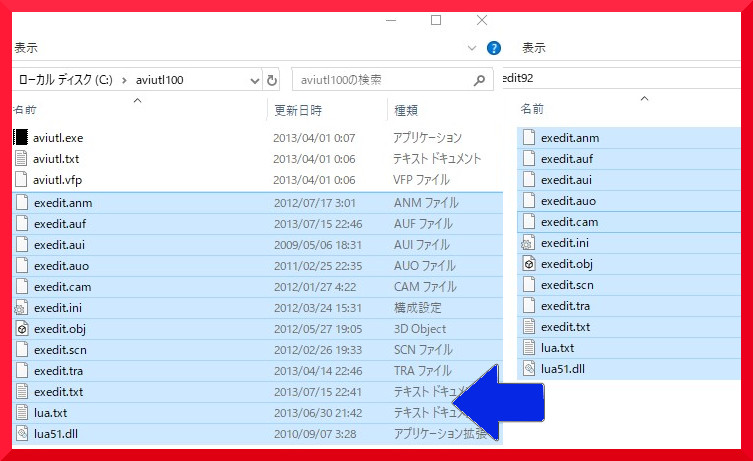Open the blue help question mark icon
Image resolution: width=753 pixels, height=461 pixels.
pos(494,48)
